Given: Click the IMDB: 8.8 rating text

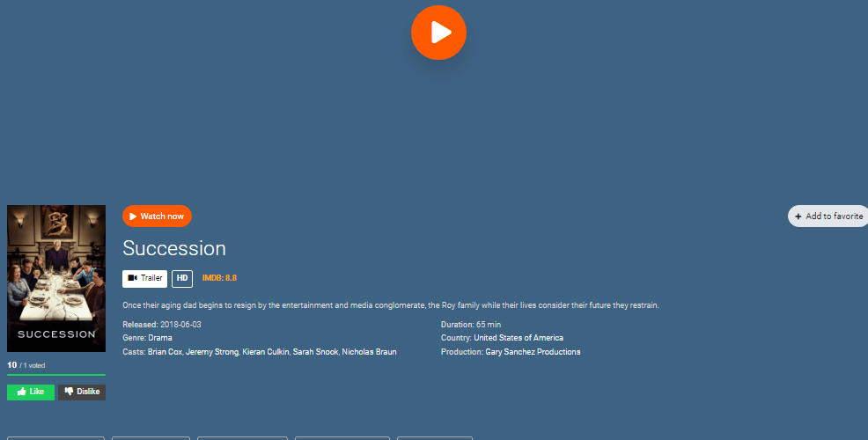Looking at the screenshot, I should point(219,278).
